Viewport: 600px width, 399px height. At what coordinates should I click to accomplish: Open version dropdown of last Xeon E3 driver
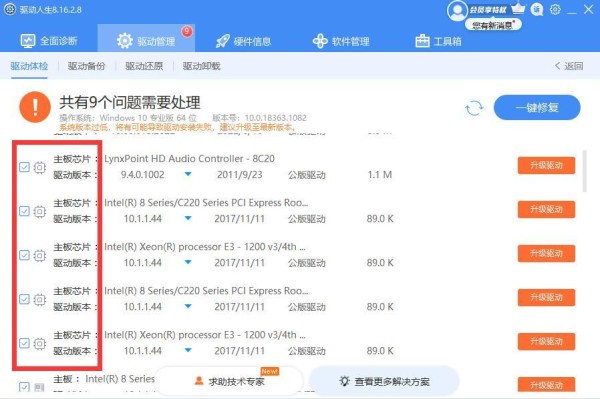pos(188,350)
